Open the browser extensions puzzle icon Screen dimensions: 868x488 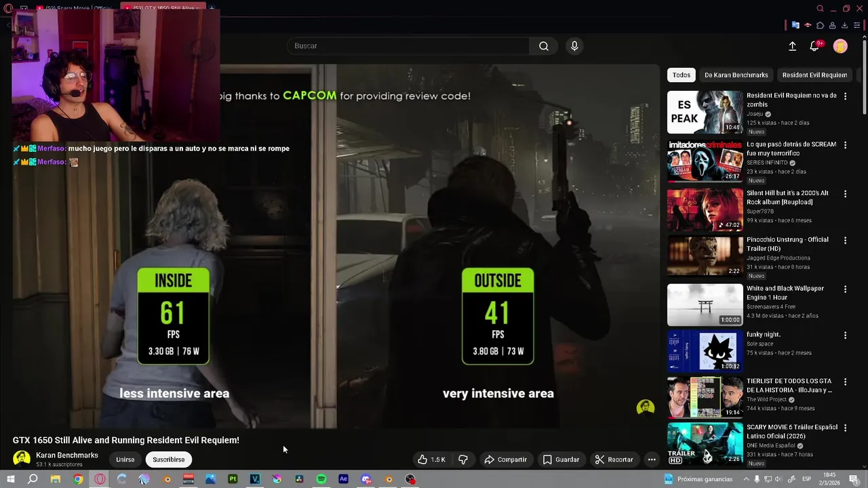pyautogui.click(x=820, y=26)
